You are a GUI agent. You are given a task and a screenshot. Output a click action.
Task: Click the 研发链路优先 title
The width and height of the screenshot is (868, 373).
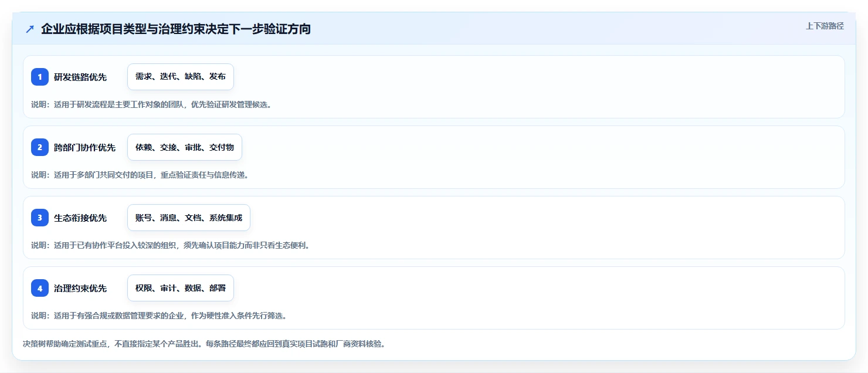pyautogui.click(x=80, y=77)
